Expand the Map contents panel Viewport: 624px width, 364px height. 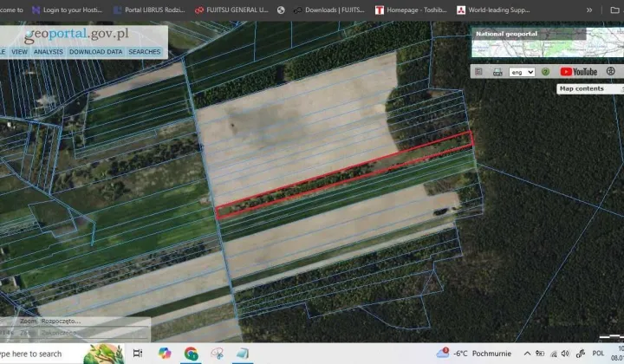(589, 88)
